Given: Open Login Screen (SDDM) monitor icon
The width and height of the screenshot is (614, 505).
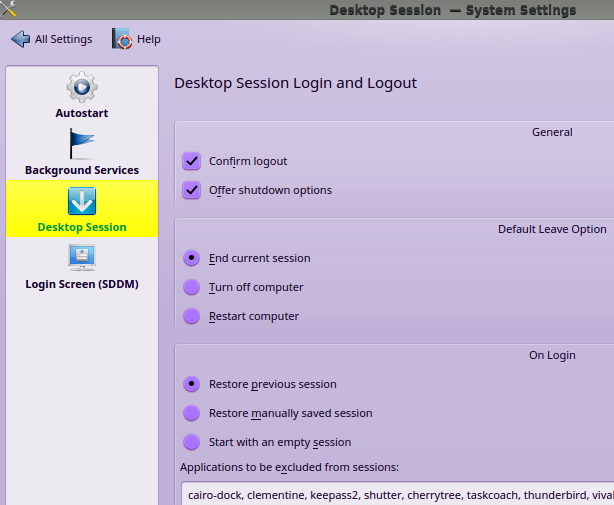Looking at the screenshot, I should click(x=81, y=258).
